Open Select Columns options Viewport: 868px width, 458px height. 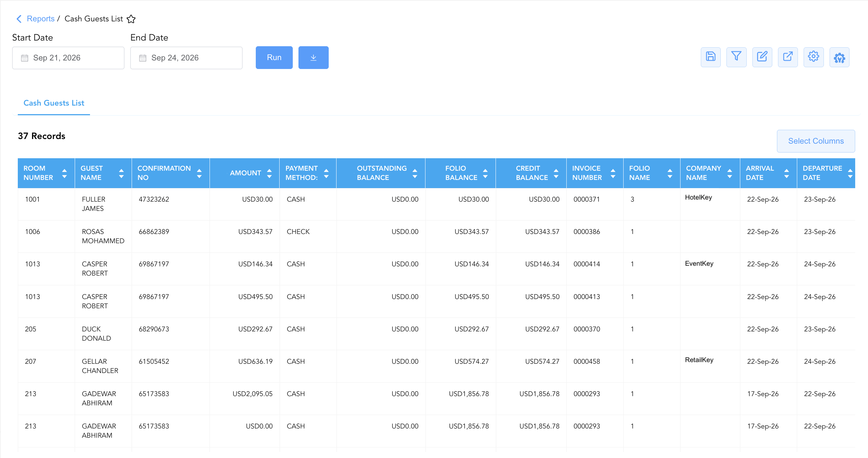tap(816, 141)
